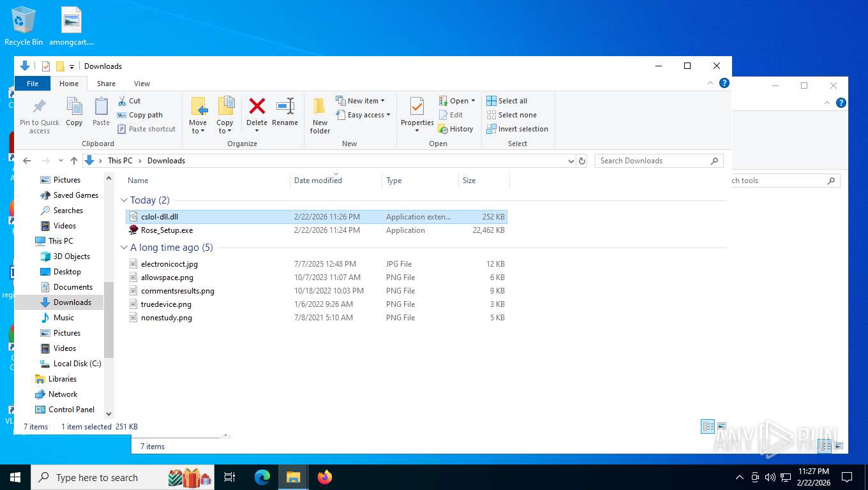
Task: Expand the New item dropdown
Action: click(361, 101)
